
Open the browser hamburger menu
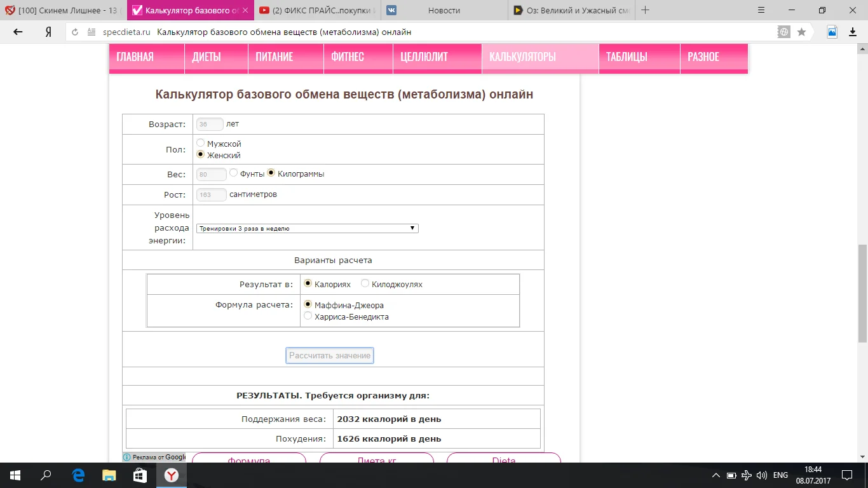tap(763, 10)
